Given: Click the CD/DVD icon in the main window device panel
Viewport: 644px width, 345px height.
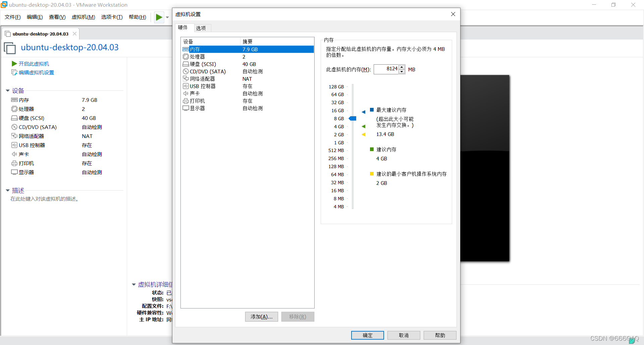Looking at the screenshot, I should click(x=14, y=127).
